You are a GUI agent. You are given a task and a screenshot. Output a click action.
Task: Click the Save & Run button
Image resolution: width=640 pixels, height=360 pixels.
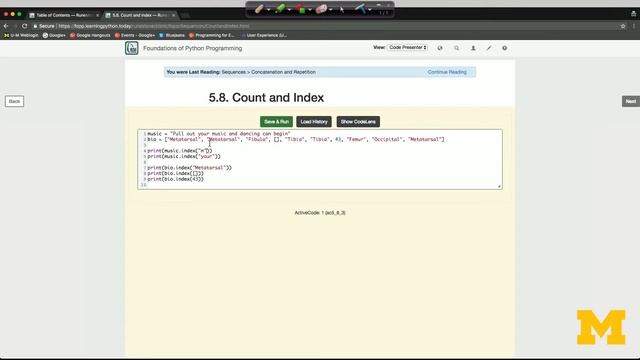click(276, 122)
